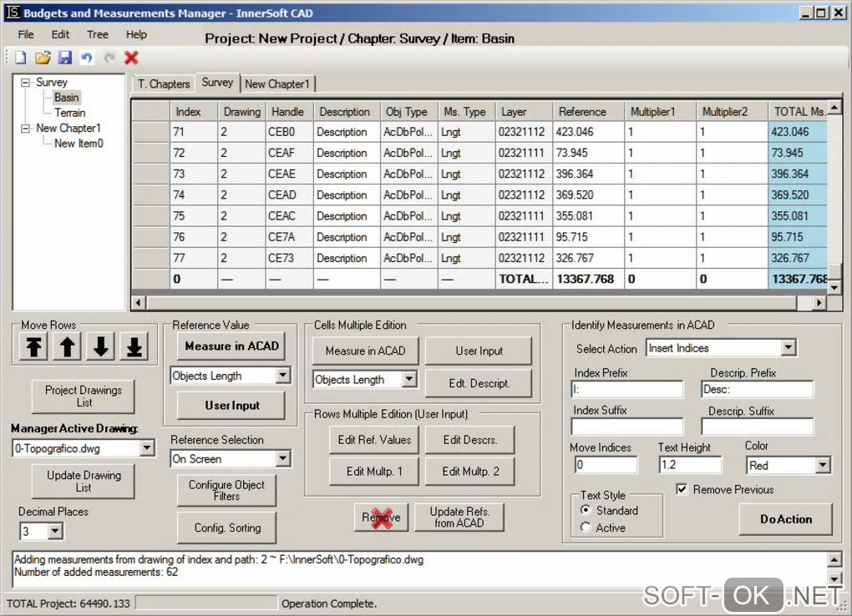Click the Index Prefix input field
The height and width of the screenshot is (616, 852).
(x=627, y=389)
